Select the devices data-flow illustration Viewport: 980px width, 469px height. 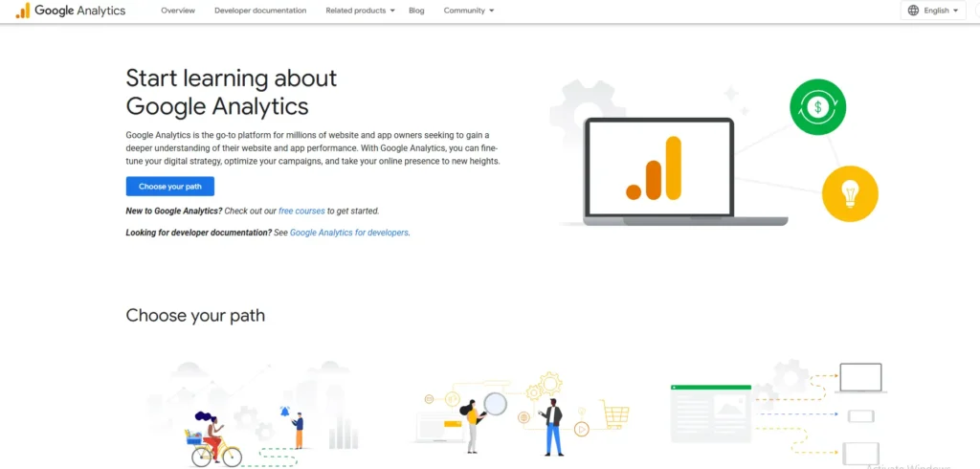point(778,413)
